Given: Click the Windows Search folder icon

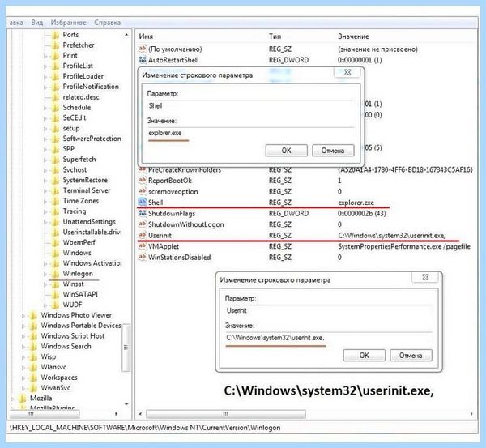Looking at the screenshot, I should [x=33, y=346].
